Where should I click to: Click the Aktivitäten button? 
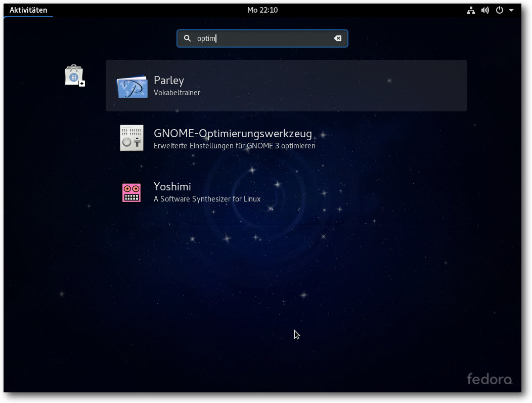(28, 10)
